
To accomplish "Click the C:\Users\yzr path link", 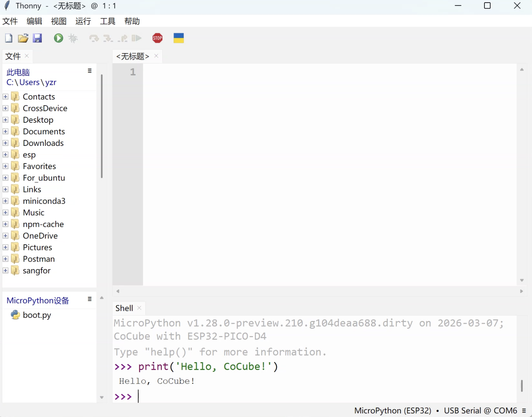I will coord(31,82).
